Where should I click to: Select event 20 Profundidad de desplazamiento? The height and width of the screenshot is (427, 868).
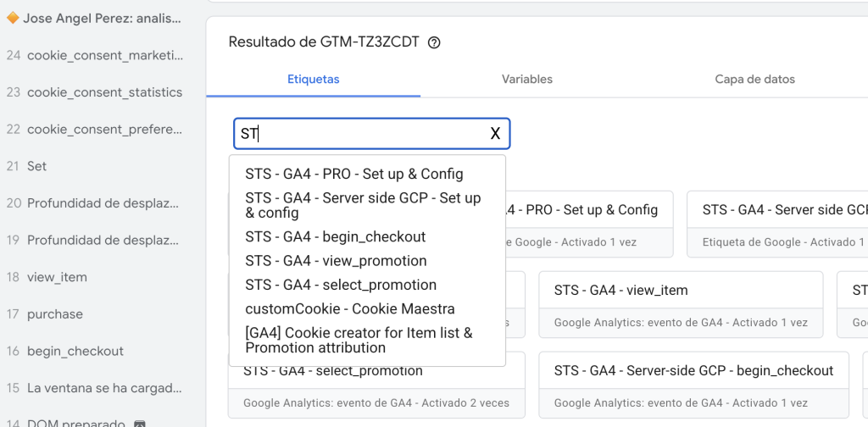coord(92,203)
